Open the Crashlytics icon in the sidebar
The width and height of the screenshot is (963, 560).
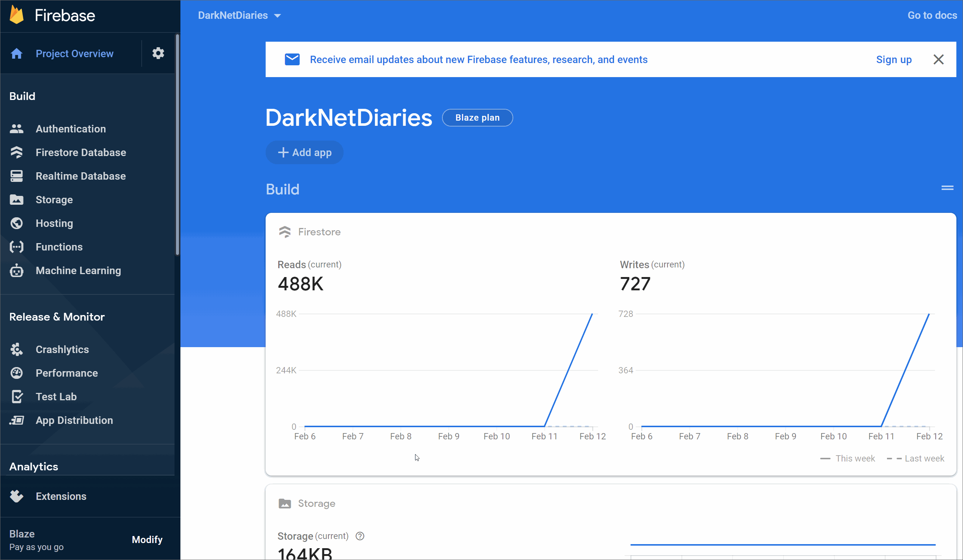[x=17, y=349]
